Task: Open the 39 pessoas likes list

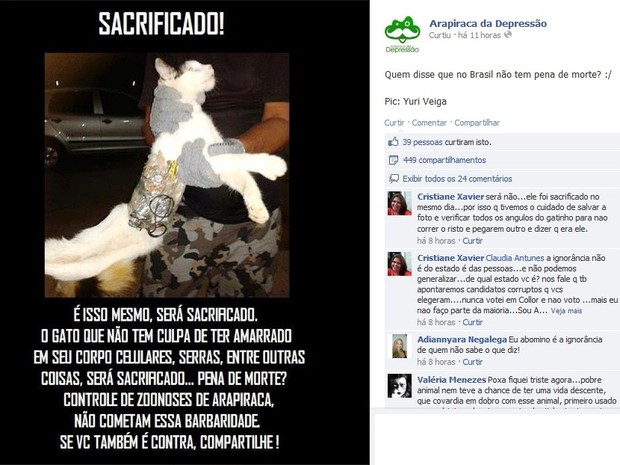Action: [422, 142]
